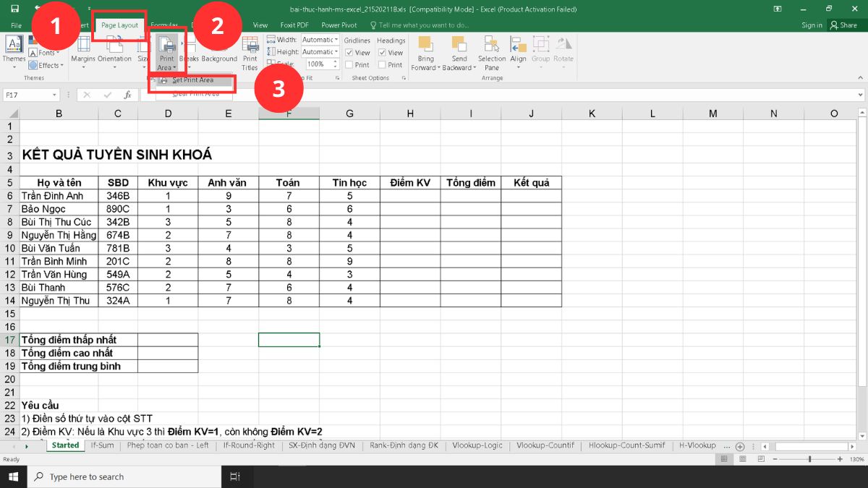Select the cell 'Trần Đình Anh'
Image resolution: width=868 pixels, height=488 pixels.
[x=59, y=195]
